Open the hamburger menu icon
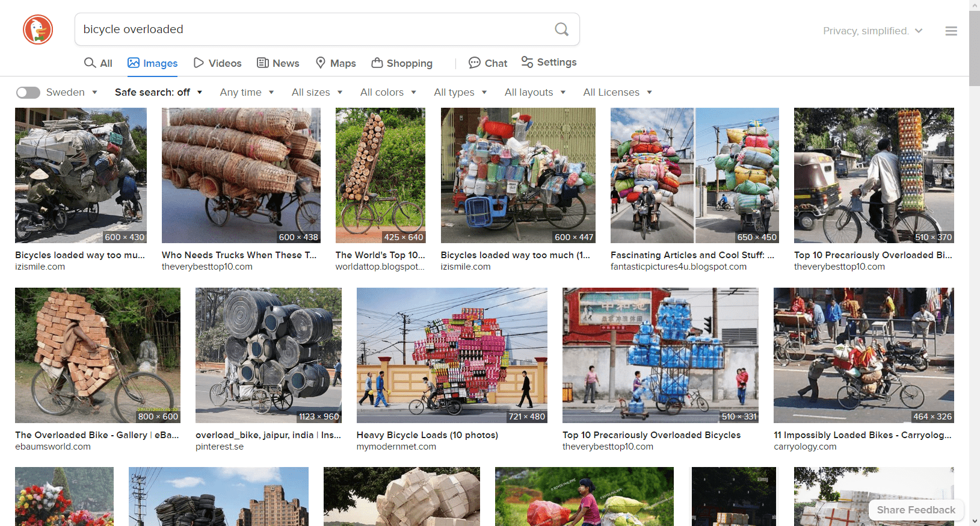This screenshot has height=526, width=980. 951,31
